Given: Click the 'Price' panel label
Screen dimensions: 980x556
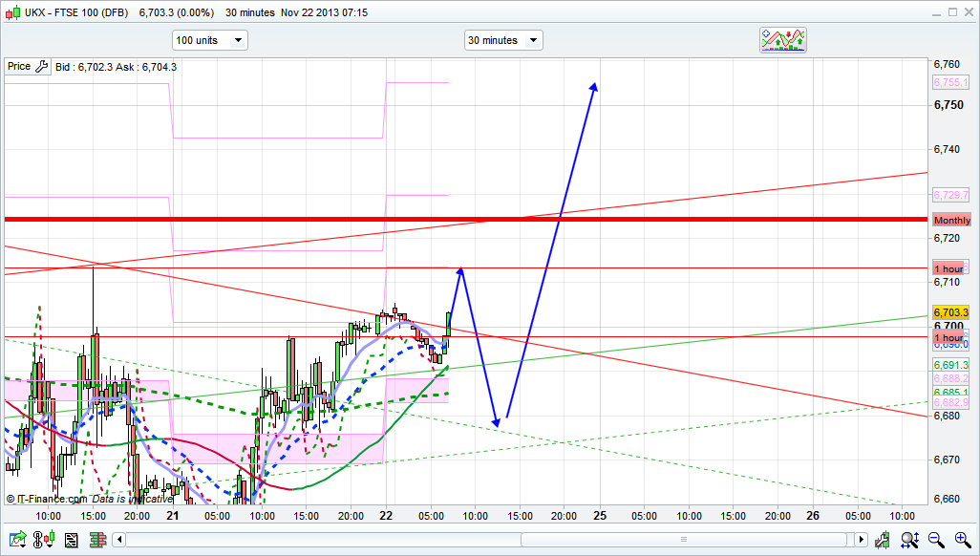Looking at the screenshot, I should pos(19,67).
